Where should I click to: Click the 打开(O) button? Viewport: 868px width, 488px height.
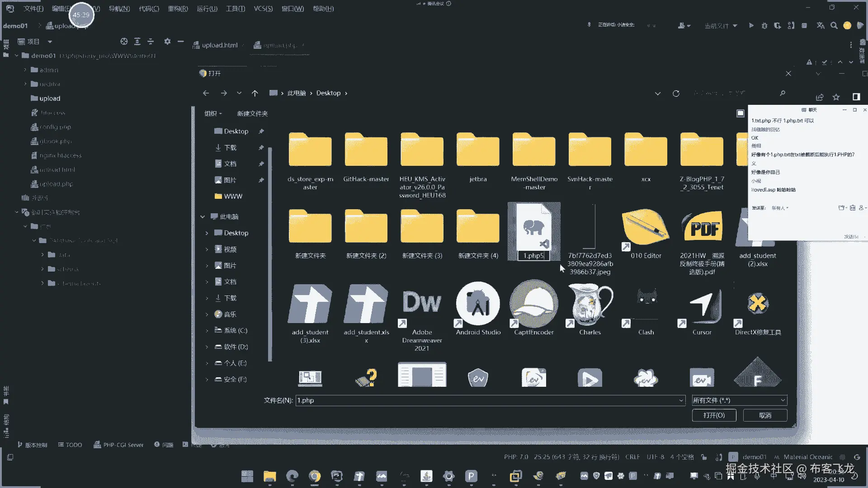point(714,415)
